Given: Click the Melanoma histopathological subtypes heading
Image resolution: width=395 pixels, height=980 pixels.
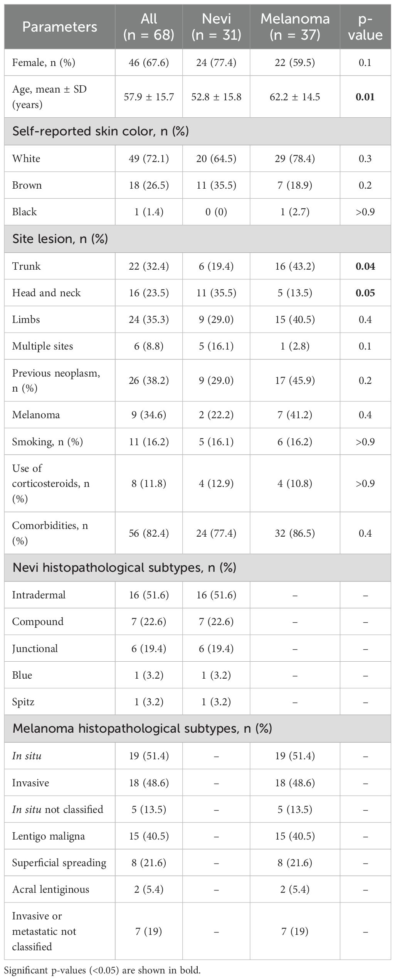Looking at the screenshot, I should (142, 729).
